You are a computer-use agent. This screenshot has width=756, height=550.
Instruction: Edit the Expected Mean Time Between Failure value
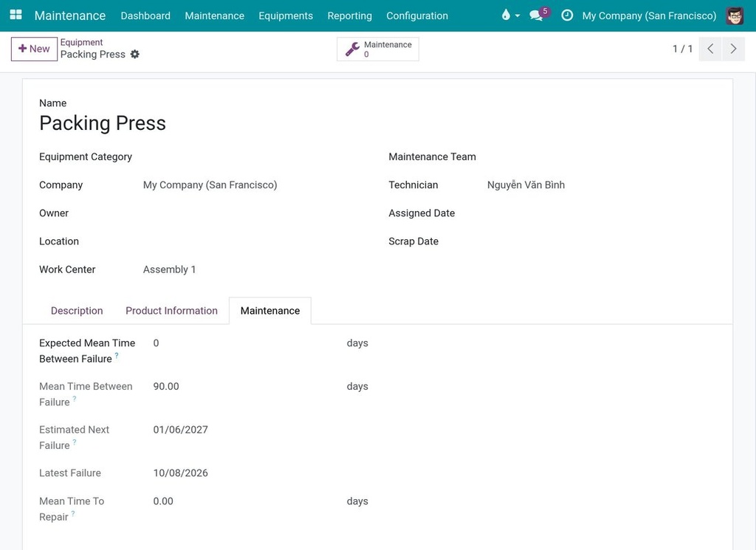pos(247,343)
